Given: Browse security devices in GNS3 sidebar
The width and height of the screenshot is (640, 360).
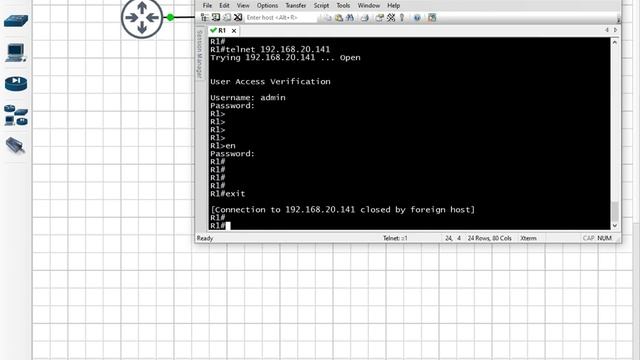Looking at the screenshot, I should [16, 84].
